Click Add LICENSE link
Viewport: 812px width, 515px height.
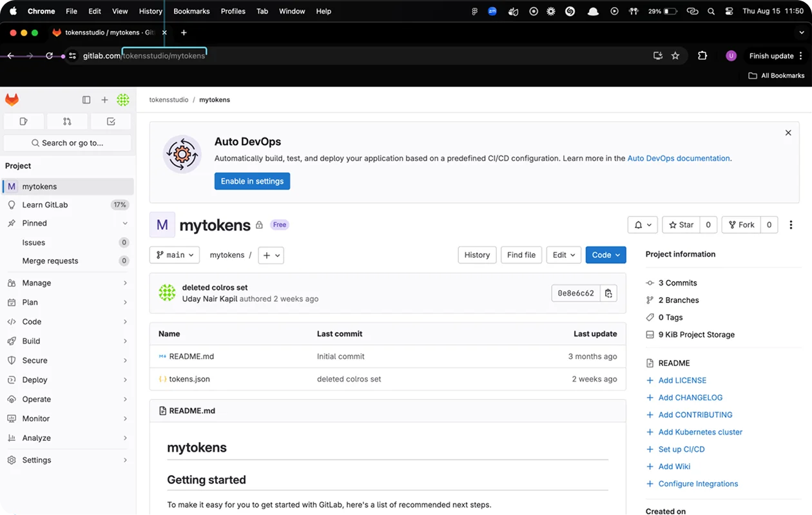(x=682, y=380)
